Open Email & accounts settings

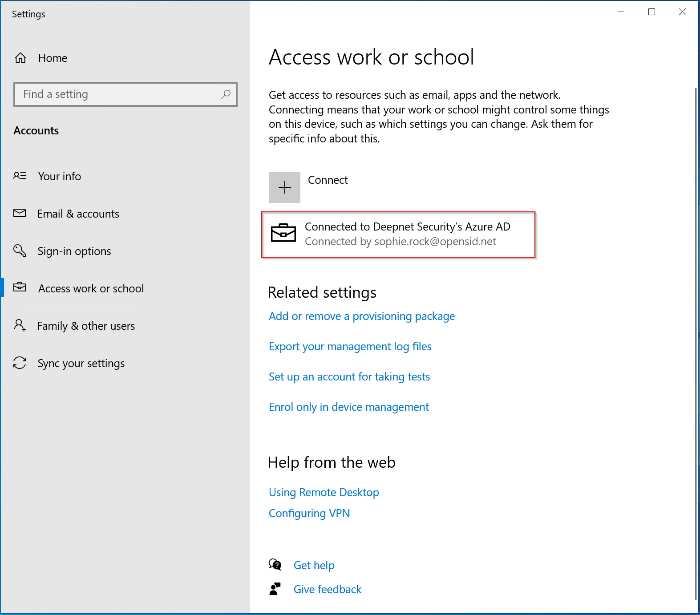(78, 214)
